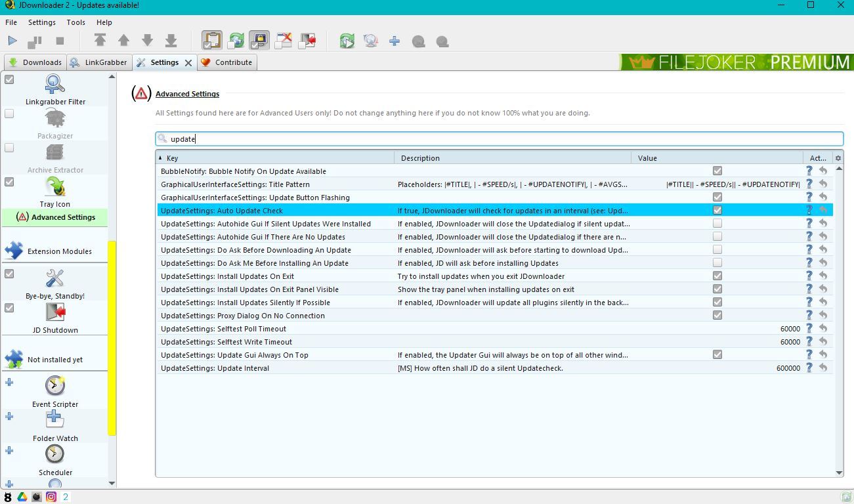Click the Value column header
854x504 pixels.
[717, 157]
